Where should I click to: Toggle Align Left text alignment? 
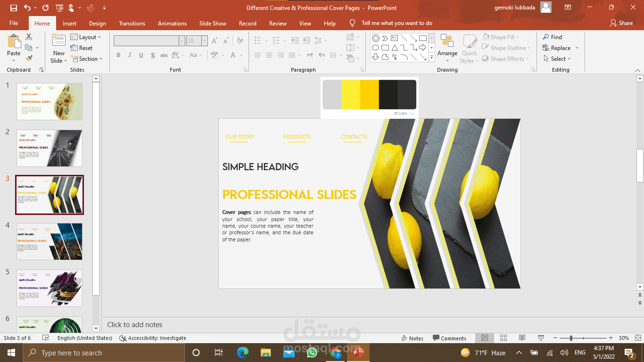257,55
